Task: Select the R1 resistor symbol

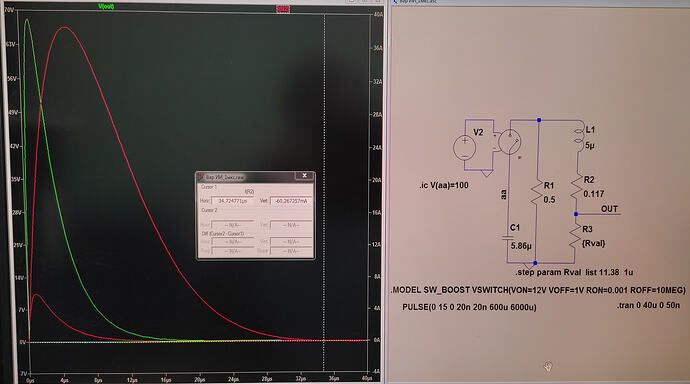Action: (536, 193)
